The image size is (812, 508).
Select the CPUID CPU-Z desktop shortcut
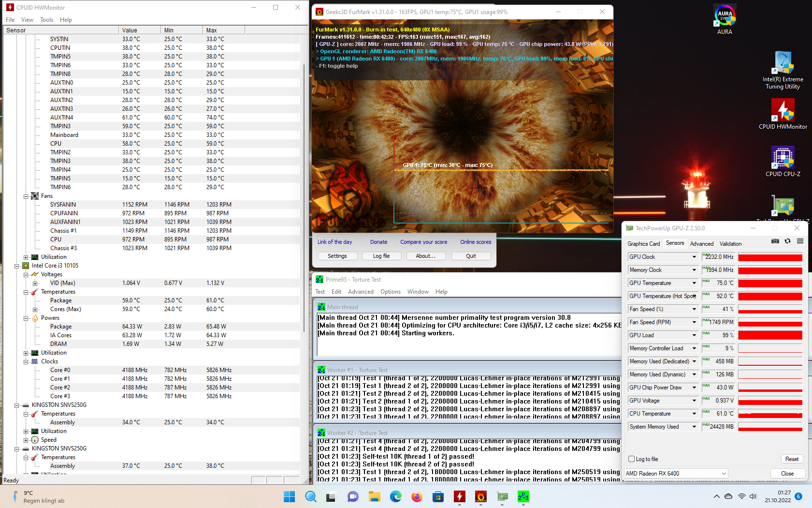[x=783, y=162]
